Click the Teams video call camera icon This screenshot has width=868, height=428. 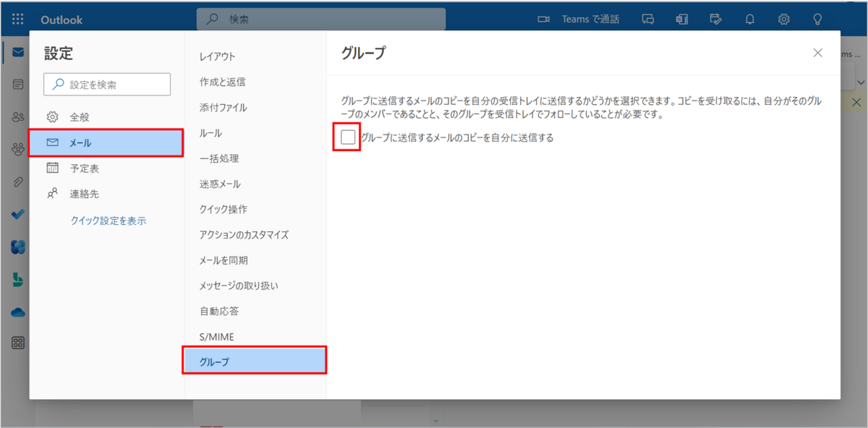[x=544, y=20]
